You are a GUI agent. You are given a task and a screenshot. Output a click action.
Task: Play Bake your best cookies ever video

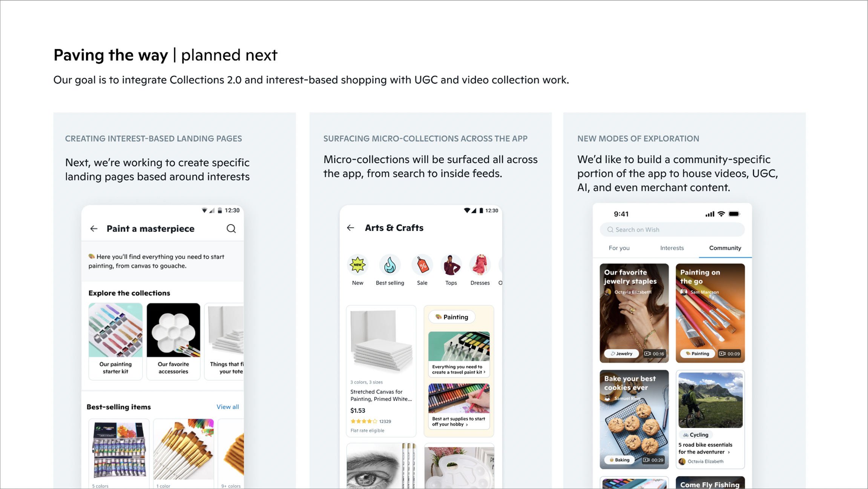click(634, 419)
